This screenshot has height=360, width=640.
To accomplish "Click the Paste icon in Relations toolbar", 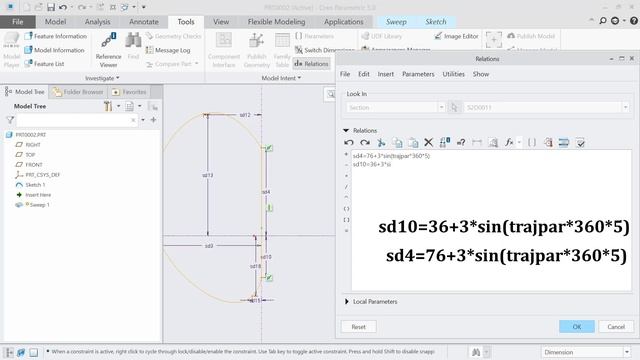I will [x=413, y=142].
